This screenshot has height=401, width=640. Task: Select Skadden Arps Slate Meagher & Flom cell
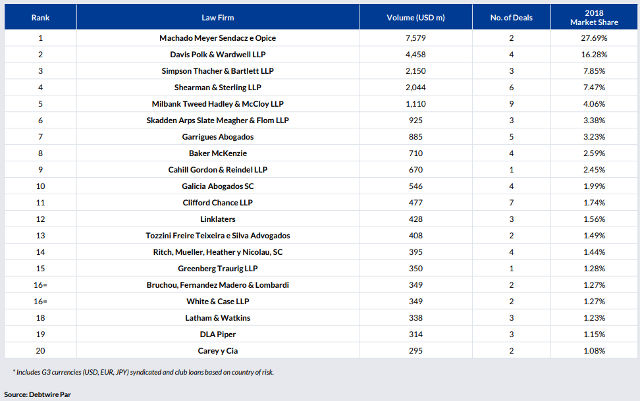(218, 120)
